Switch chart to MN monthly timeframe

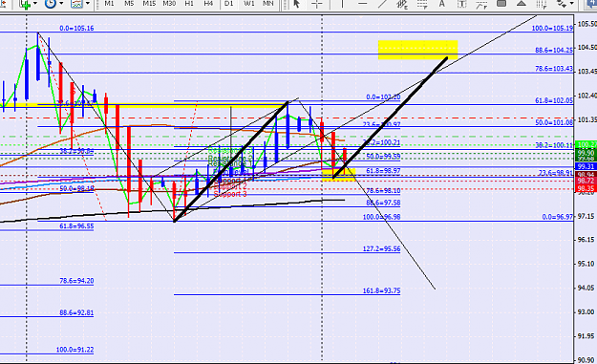point(268,4)
